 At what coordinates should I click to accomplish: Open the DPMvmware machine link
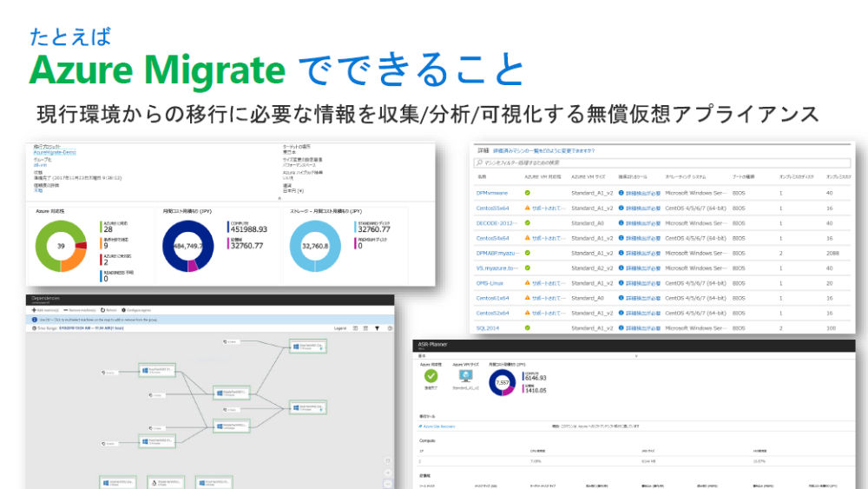(491, 194)
